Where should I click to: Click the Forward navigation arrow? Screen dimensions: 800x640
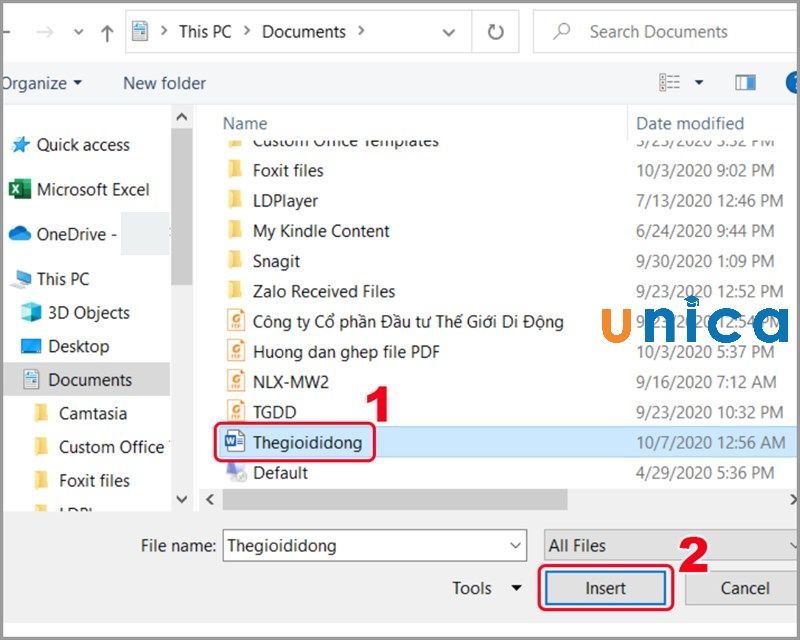(45, 32)
